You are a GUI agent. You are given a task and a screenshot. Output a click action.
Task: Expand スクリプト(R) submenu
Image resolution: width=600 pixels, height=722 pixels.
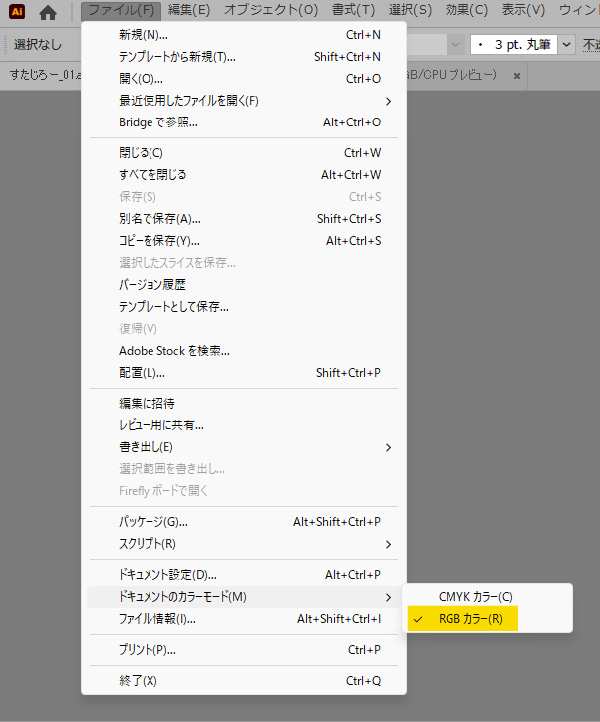(x=244, y=544)
